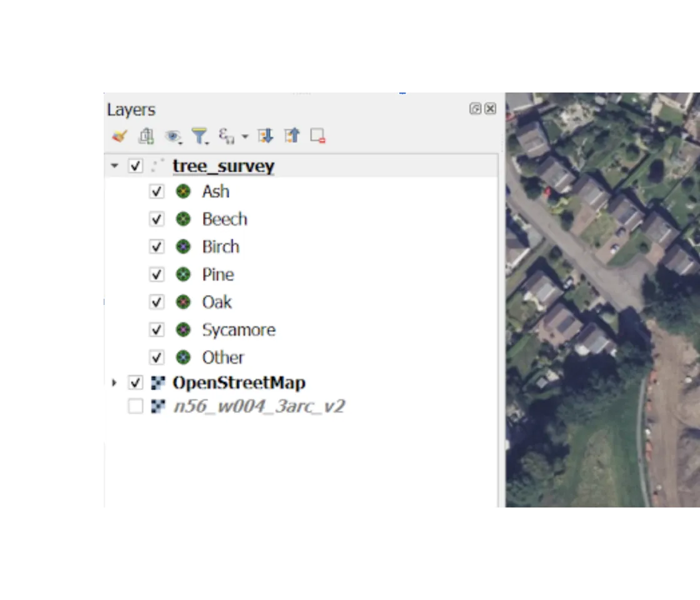Expand all layers using the toolbar icon
Image resolution: width=700 pixels, height=600 pixels.
pyautogui.click(x=265, y=136)
